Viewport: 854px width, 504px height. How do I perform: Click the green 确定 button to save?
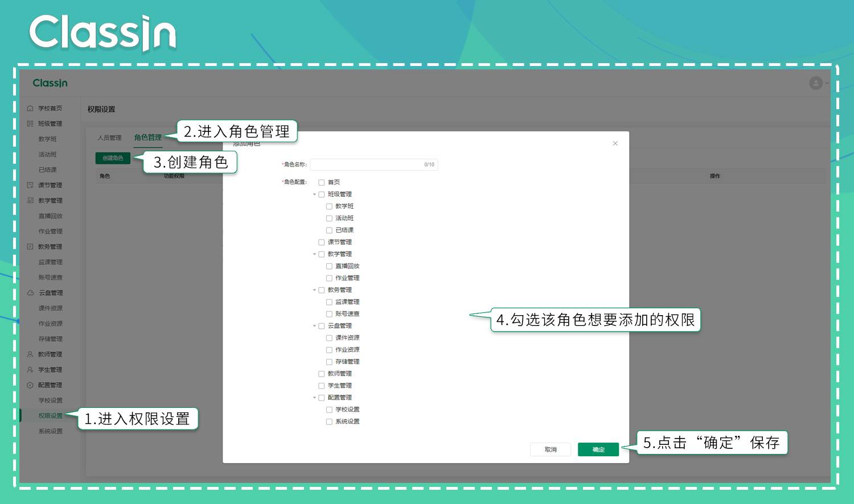pyautogui.click(x=598, y=449)
